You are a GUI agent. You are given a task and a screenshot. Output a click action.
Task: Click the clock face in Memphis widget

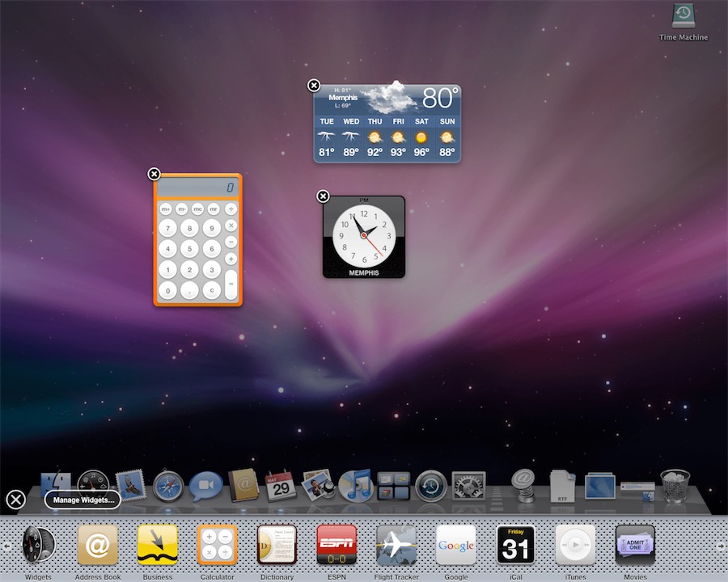pos(364,235)
